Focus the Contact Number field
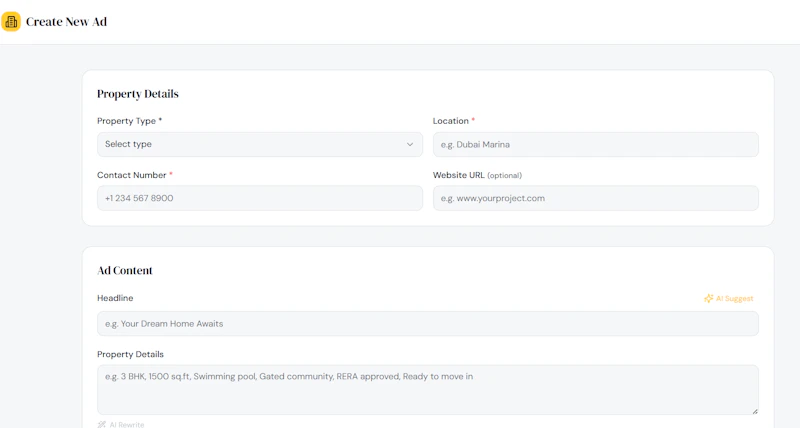The image size is (800, 428). pyautogui.click(x=260, y=198)
